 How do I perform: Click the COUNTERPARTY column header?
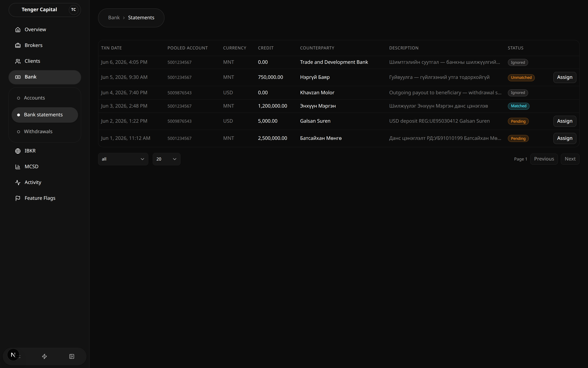click(x=317, y=48)
